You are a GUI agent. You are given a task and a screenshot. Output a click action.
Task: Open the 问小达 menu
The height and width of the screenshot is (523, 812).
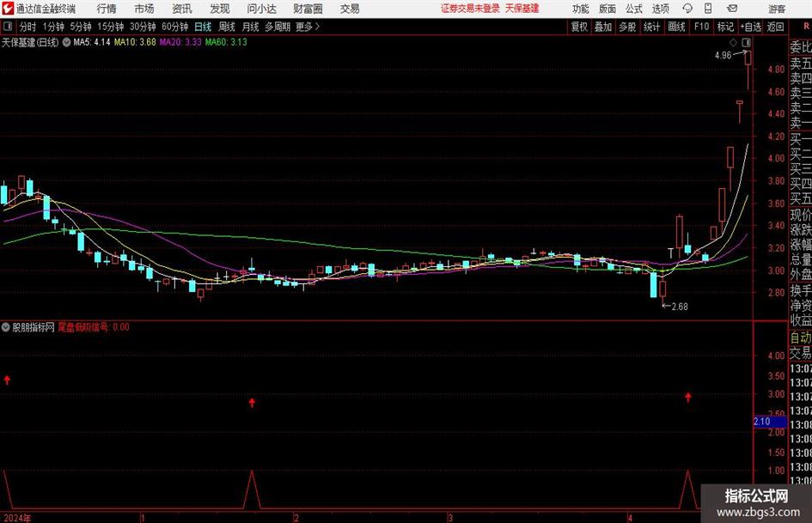click(261, 9)
